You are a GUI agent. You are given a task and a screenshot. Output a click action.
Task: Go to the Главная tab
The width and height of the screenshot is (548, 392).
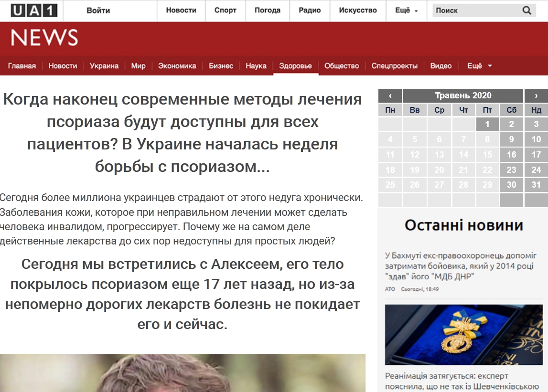[22, 66]
